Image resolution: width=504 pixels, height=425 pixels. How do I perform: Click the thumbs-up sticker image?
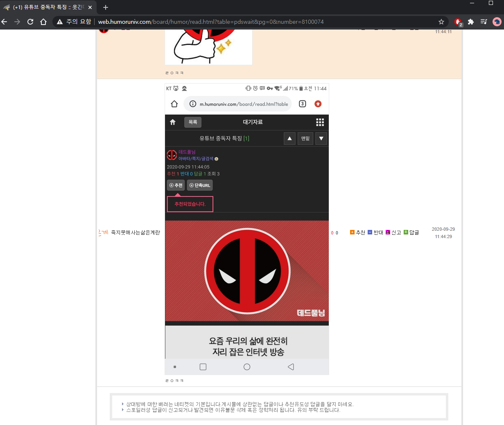click(x=208, y=47)
